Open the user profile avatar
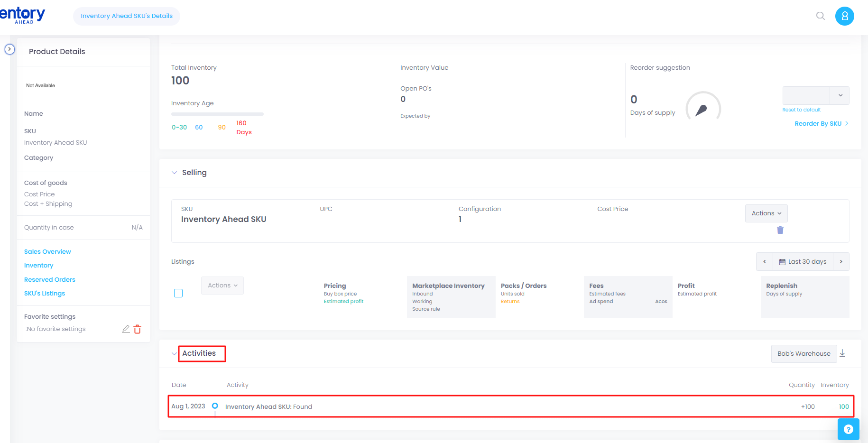 844,16
